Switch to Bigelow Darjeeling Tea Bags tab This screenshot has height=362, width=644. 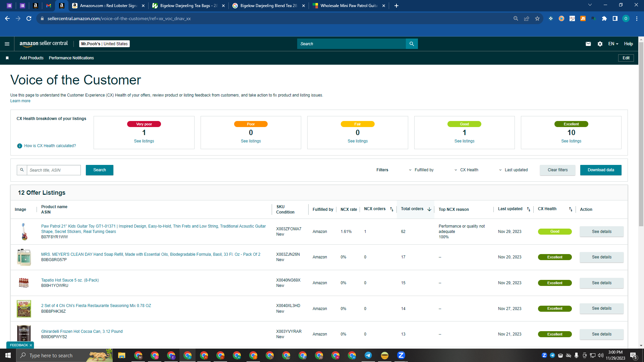(x=188, y=6)
